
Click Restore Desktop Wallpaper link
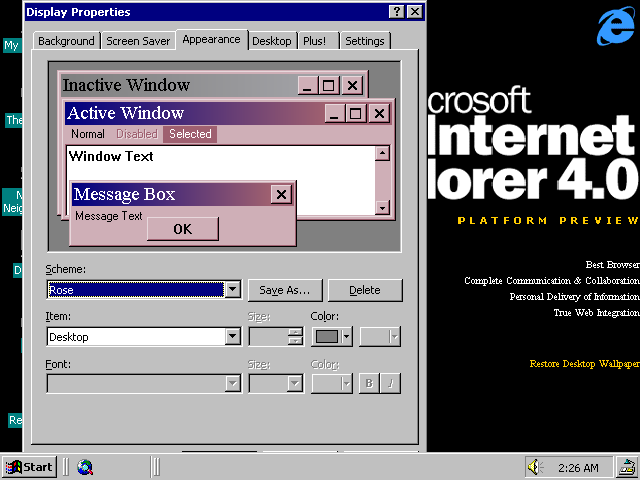click(584, 364)
